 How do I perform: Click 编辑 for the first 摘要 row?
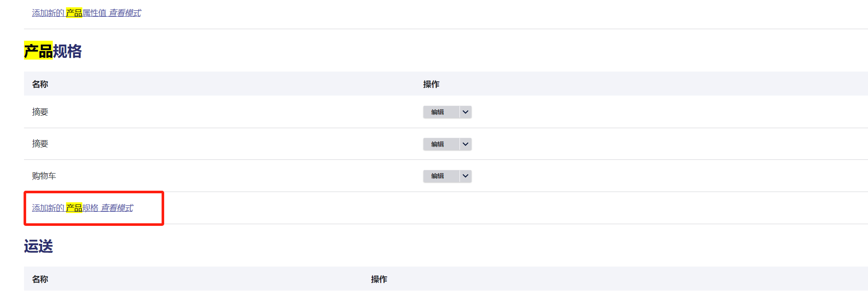point(441,112)
